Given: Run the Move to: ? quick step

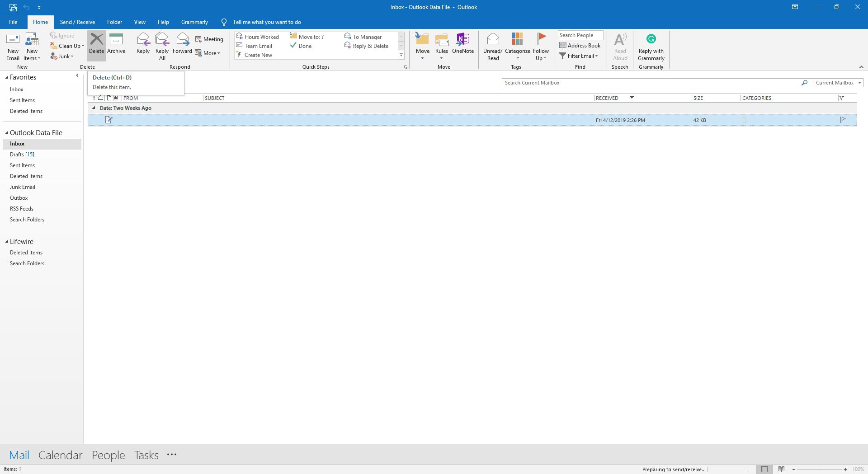Looking at the screenshot, I should click(x=307, y=37).
